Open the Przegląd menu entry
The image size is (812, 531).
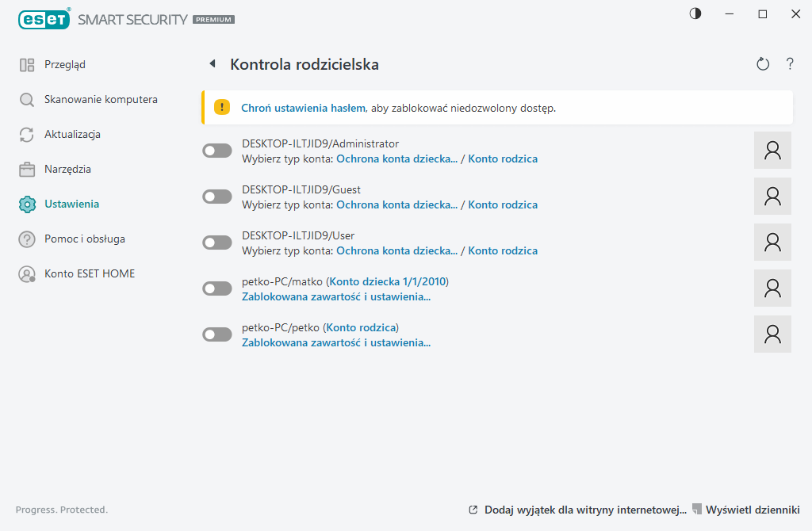click(59, 64)
